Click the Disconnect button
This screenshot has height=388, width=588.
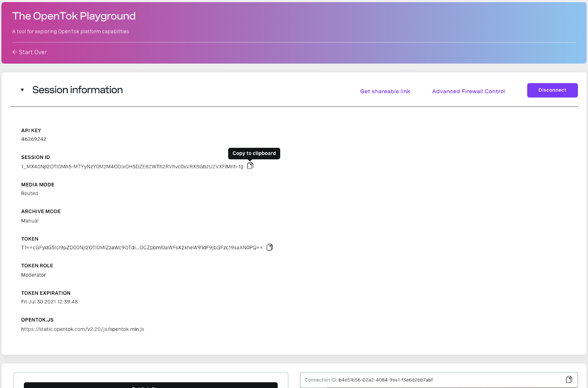[552, 90]
